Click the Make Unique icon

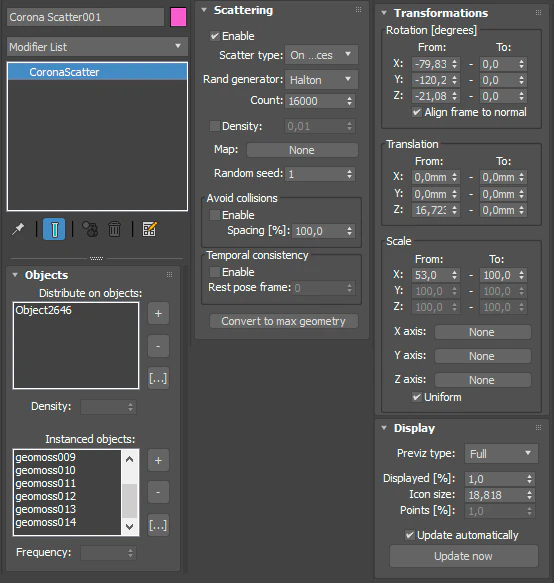point(90,229)
